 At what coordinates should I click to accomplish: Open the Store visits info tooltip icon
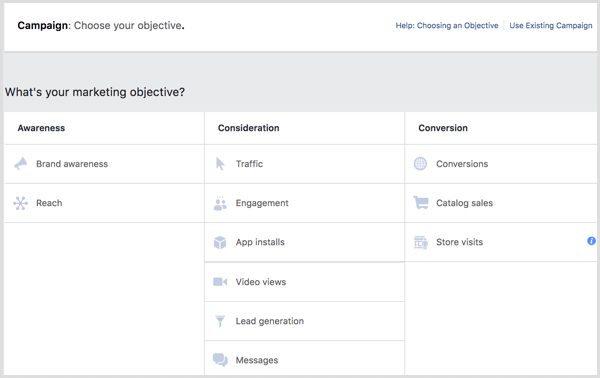pos(591,241)
